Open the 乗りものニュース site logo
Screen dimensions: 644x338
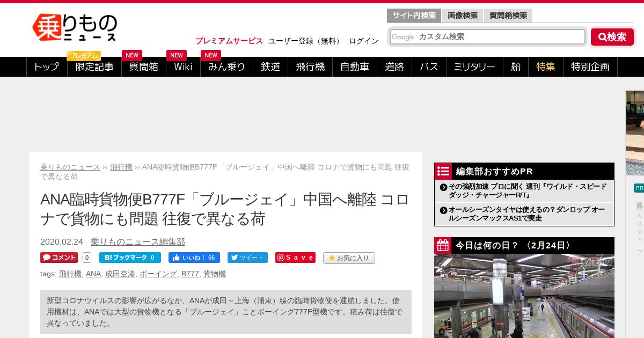click(x=75, y=27)
